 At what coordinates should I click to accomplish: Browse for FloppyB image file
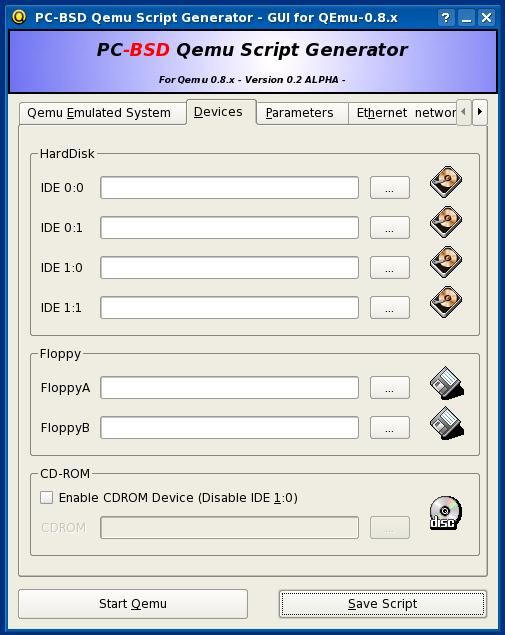click(x=390, y=428)
